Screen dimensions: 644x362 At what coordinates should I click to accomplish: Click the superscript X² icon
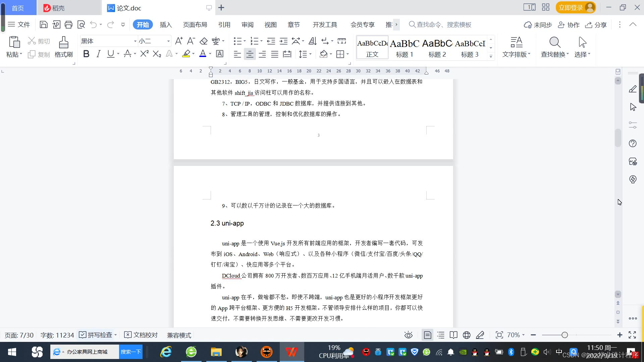click(144, 54)
